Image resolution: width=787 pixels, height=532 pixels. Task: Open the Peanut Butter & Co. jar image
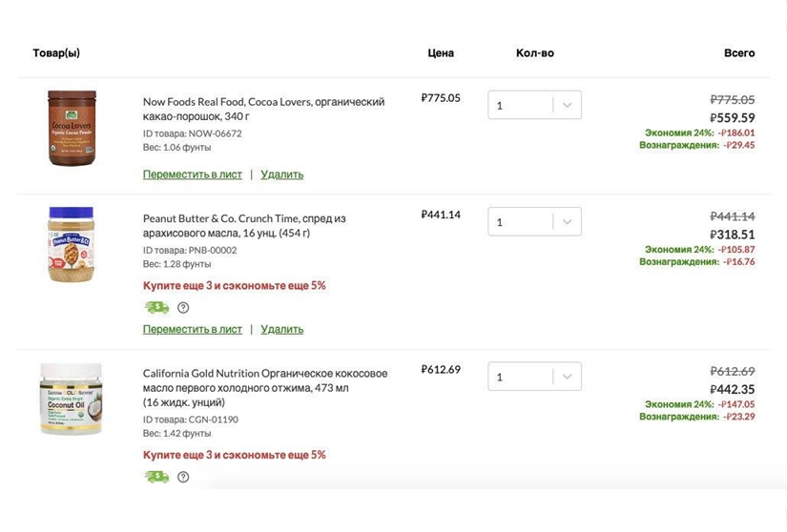coord(72,244)
